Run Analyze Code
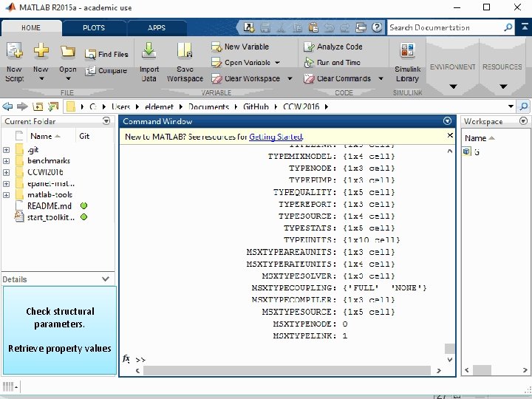Screen dimensions: 532x399 tap(333, 47)
